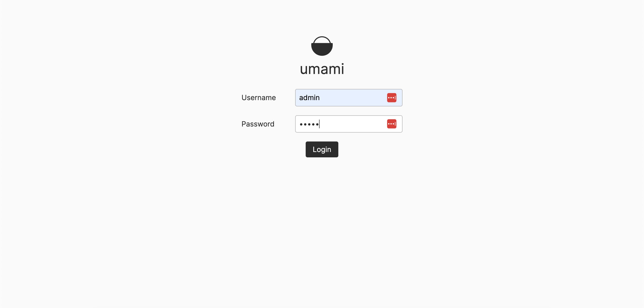Click the admin text in Username field
The height and width of the screenshot is (308, 644).
click(x=309, y=98)
